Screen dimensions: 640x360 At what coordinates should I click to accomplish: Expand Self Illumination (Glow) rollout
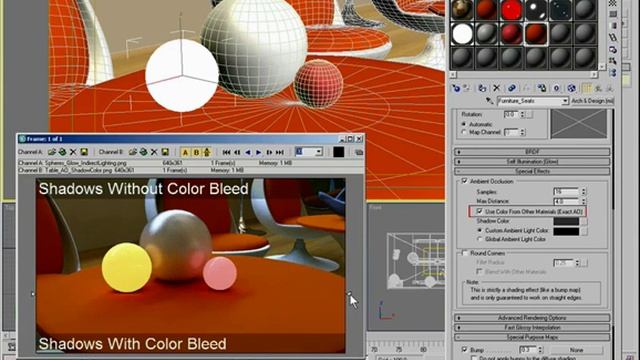point(532,161)
